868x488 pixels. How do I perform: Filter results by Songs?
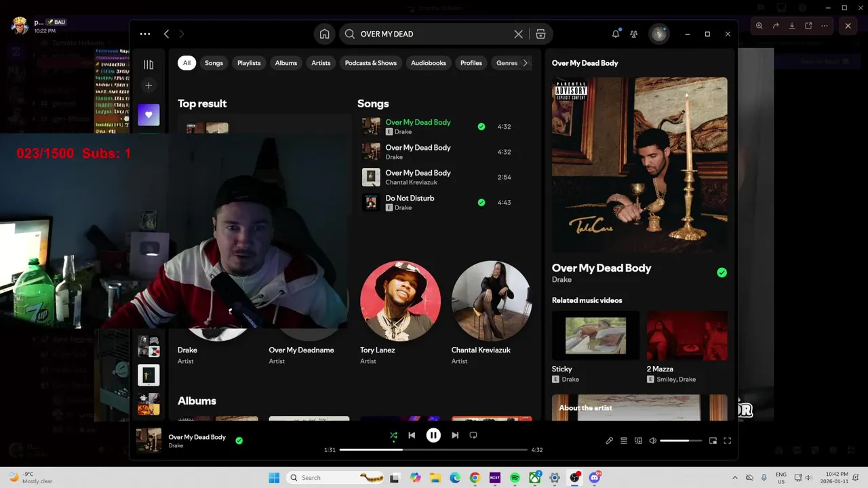coord(214,63)
